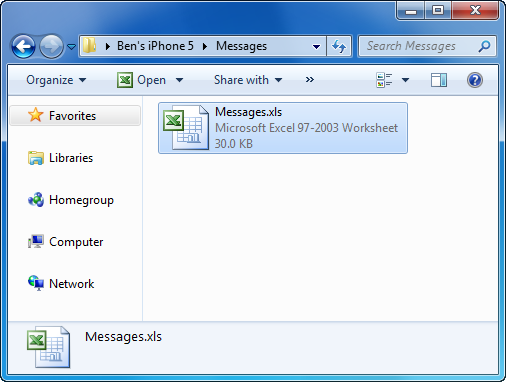The image size is (506, 382).
Task: Click Messages.xls name in the details pane
Action: 123,337
